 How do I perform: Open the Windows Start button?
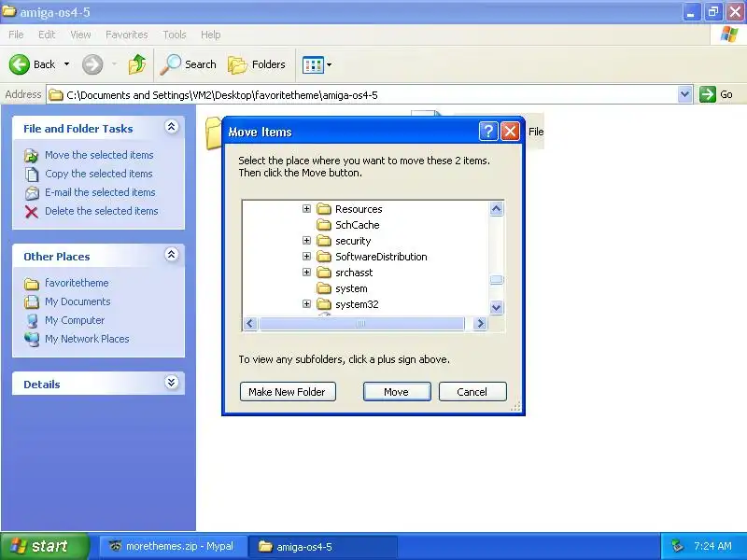44,546
